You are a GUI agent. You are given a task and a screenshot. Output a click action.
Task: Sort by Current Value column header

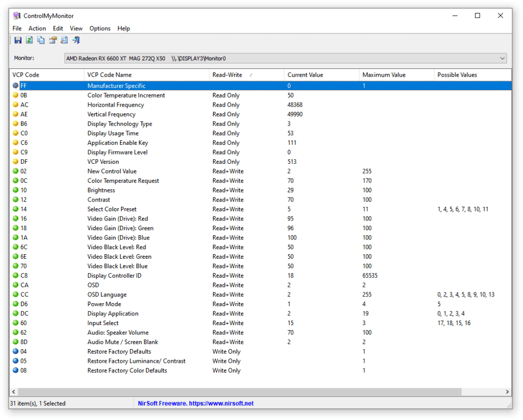click(322, 75)
